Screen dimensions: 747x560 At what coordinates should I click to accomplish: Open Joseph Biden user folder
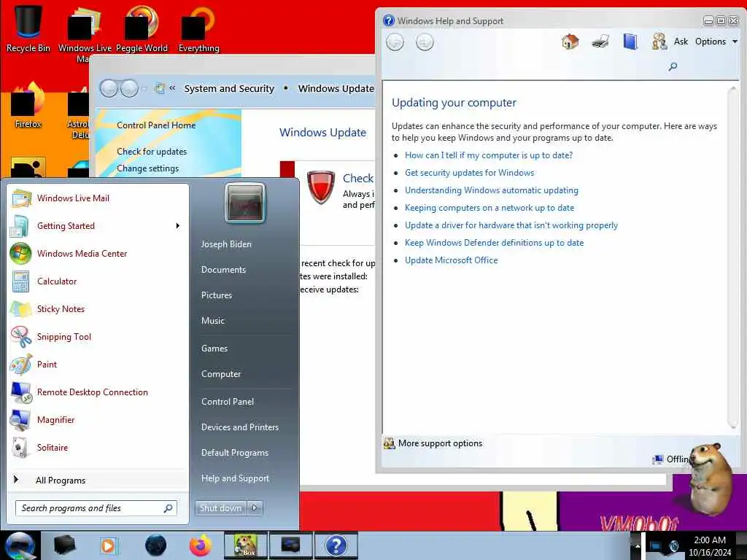[226, 244]
